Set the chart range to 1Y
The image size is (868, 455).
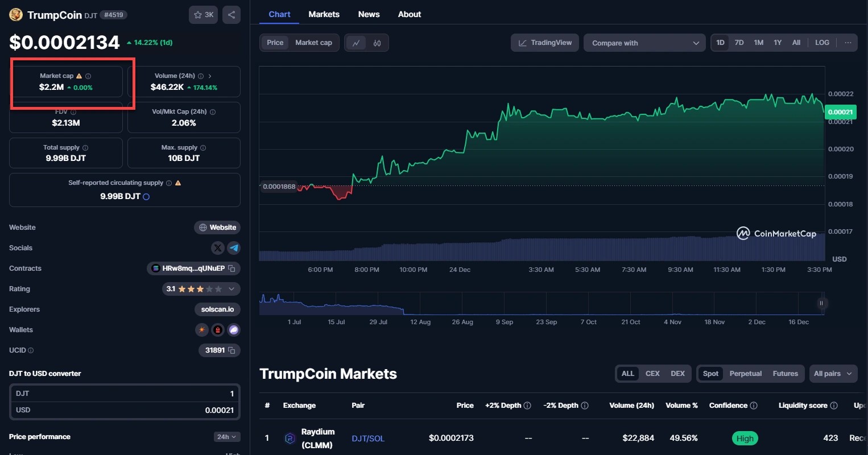(x=778, y=43)
